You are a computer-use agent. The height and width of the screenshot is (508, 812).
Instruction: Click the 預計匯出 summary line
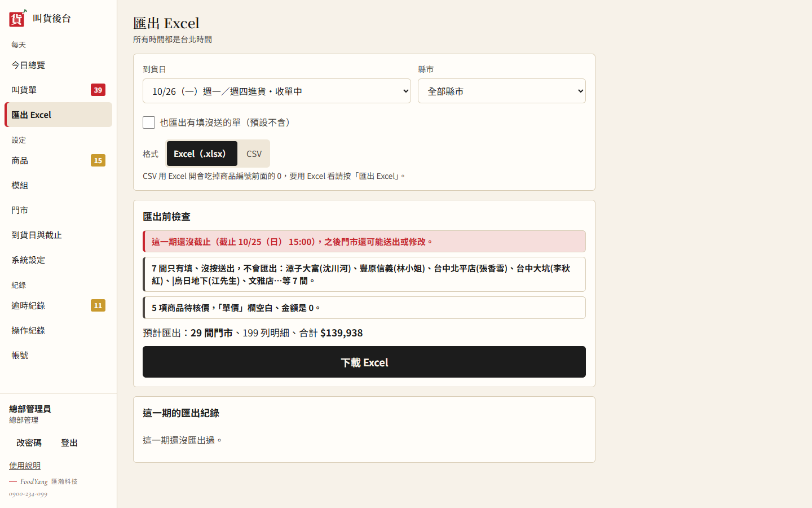(253, 333)
